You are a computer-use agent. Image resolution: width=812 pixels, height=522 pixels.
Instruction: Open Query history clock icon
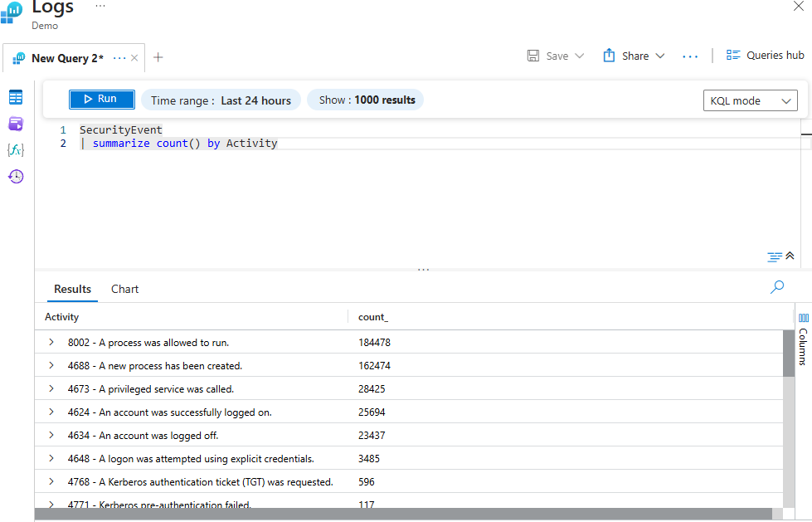[x=16, y=176]
